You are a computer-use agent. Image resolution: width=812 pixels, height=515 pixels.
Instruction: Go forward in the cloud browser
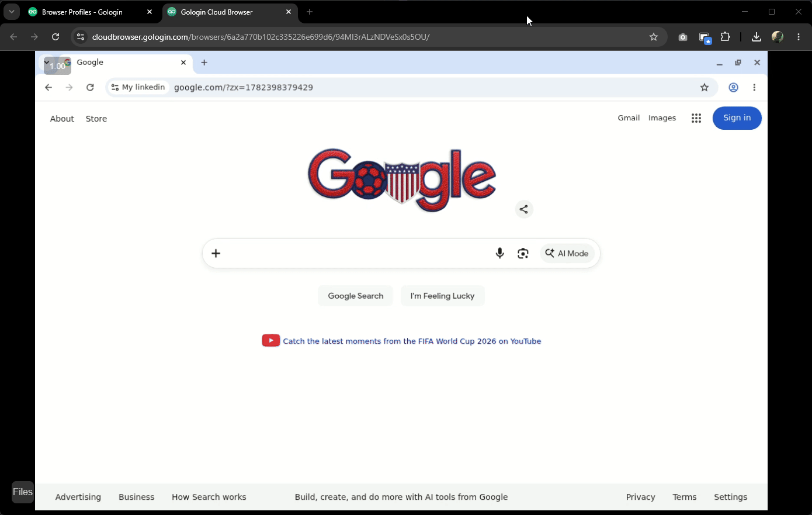click(x=70, y=87)
